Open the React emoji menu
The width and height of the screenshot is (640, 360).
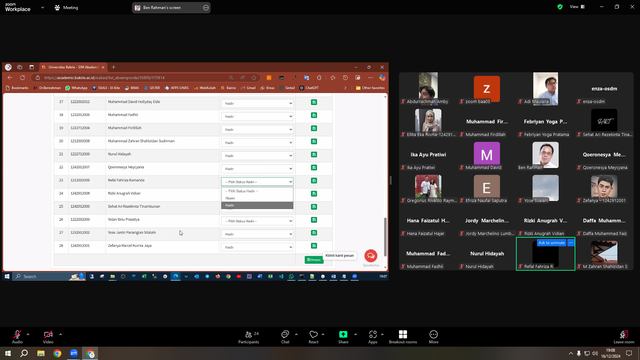(313, 337)
